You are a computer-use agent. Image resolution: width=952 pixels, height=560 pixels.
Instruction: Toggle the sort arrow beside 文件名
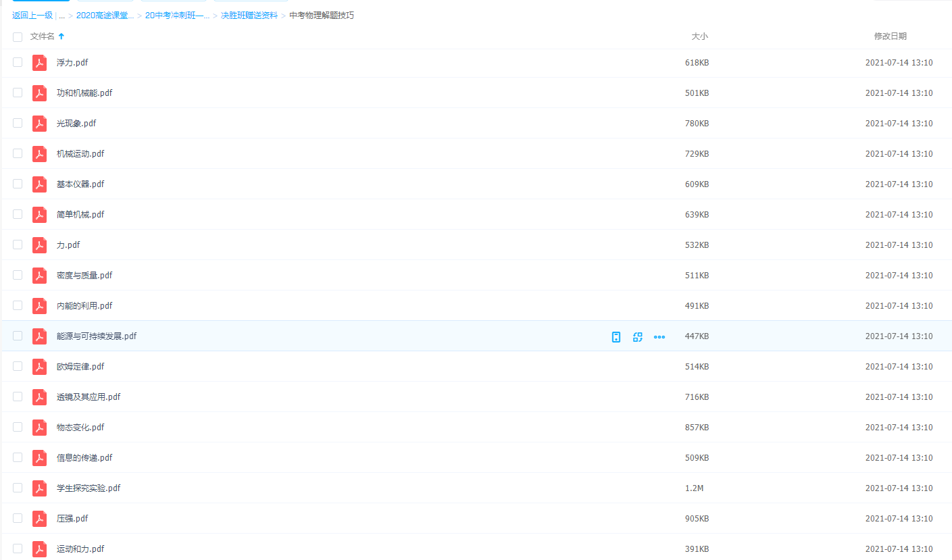pos(61,36)
